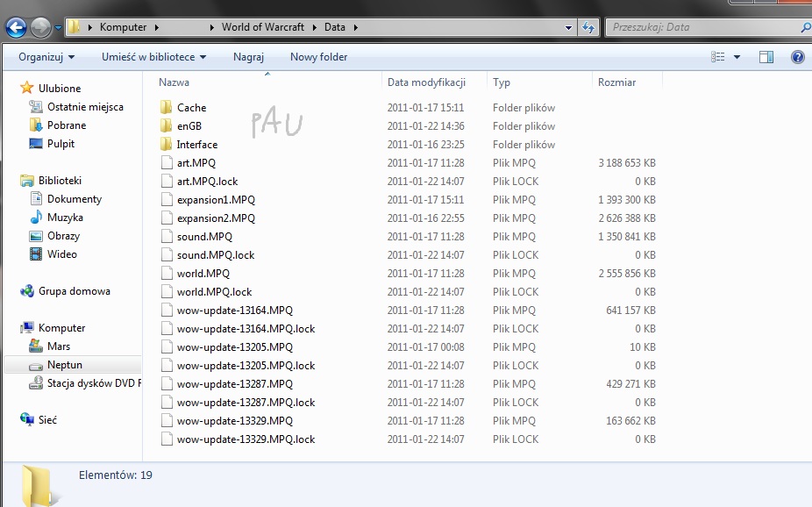Open the Mars drive
Image resolution: width=812 pixels, height=507 pixels.
(x=58, y=346)
